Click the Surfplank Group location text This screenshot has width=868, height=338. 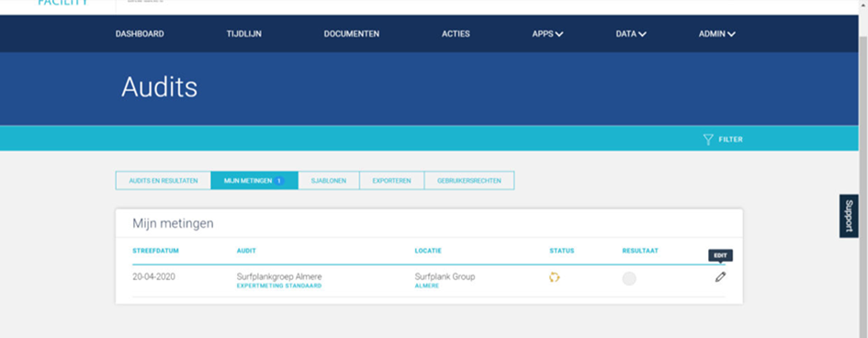coord(445,276)
